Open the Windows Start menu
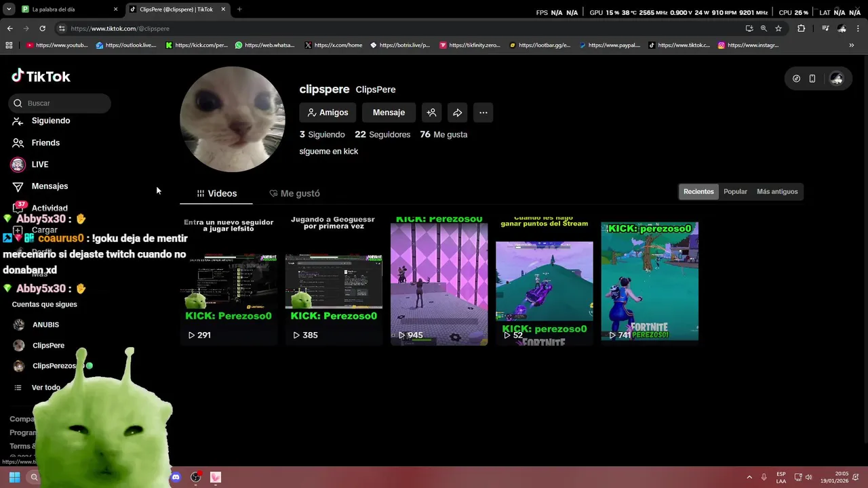Image resolution: width=868 pixels, height=488 pixels. (14, 477)
